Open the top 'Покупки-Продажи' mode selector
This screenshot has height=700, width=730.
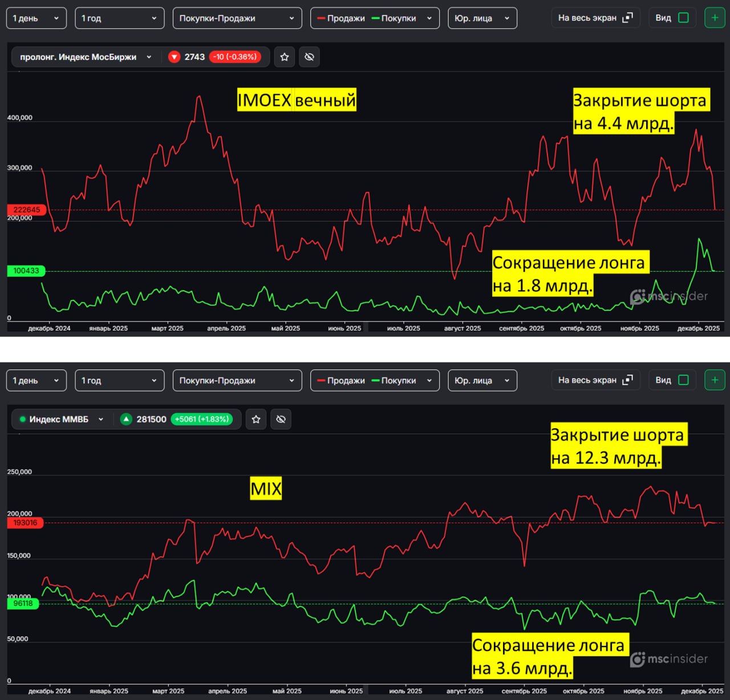click(237, 18)
